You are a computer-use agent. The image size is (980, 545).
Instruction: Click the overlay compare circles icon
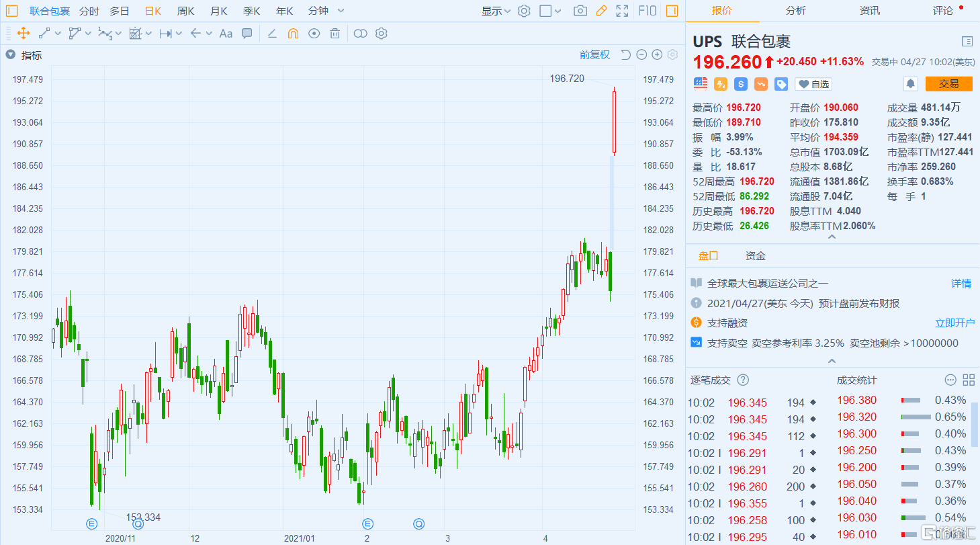(x=361, y=33)
